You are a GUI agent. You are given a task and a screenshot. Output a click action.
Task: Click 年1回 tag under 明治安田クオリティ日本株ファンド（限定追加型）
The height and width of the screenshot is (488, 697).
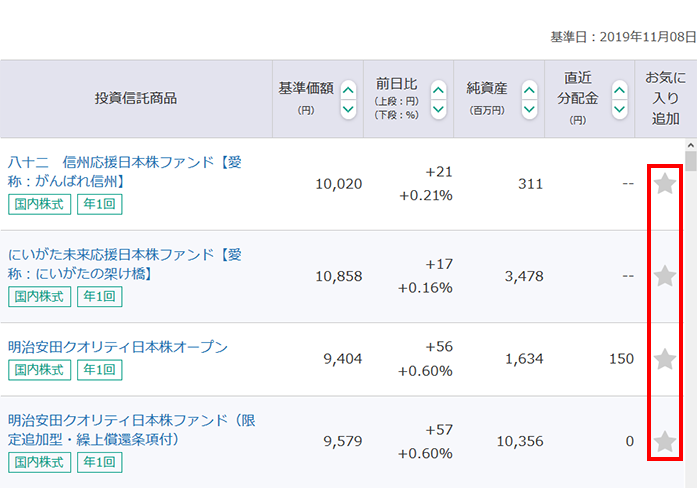pyautogui.click(x=100, y=462)
